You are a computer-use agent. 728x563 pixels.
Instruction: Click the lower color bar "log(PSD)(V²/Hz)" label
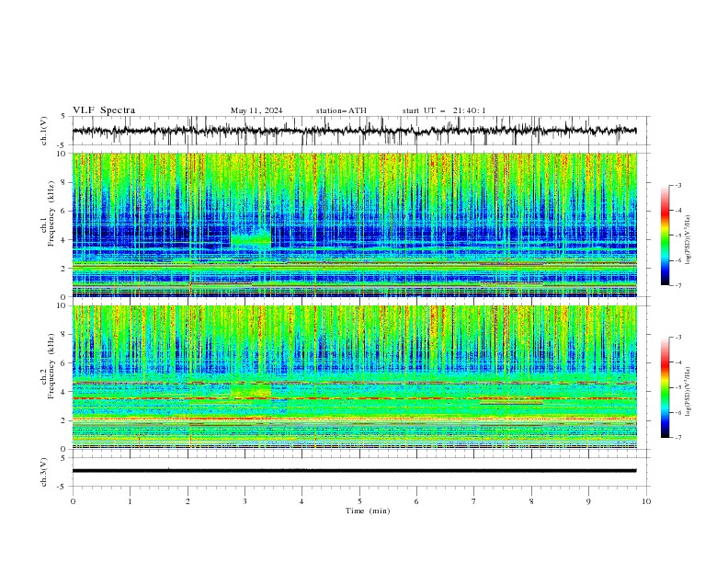pyautogui.click(x=688, y=391)
